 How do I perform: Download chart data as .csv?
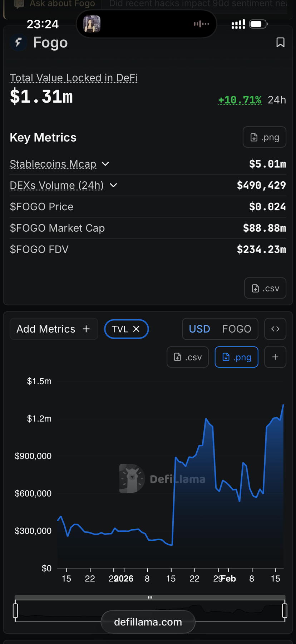(x=188, y=357)
